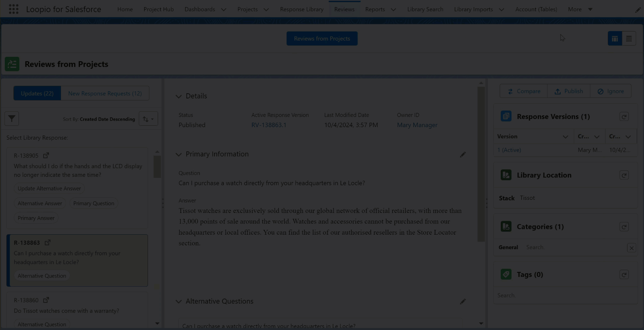Switch to New Response Requests (12) tab

pyautogui.click(x=105, y=93)
